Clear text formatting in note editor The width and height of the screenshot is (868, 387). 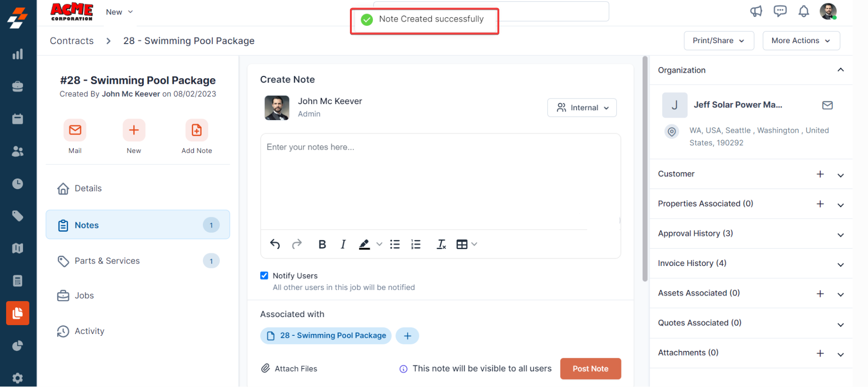point(441,244)
